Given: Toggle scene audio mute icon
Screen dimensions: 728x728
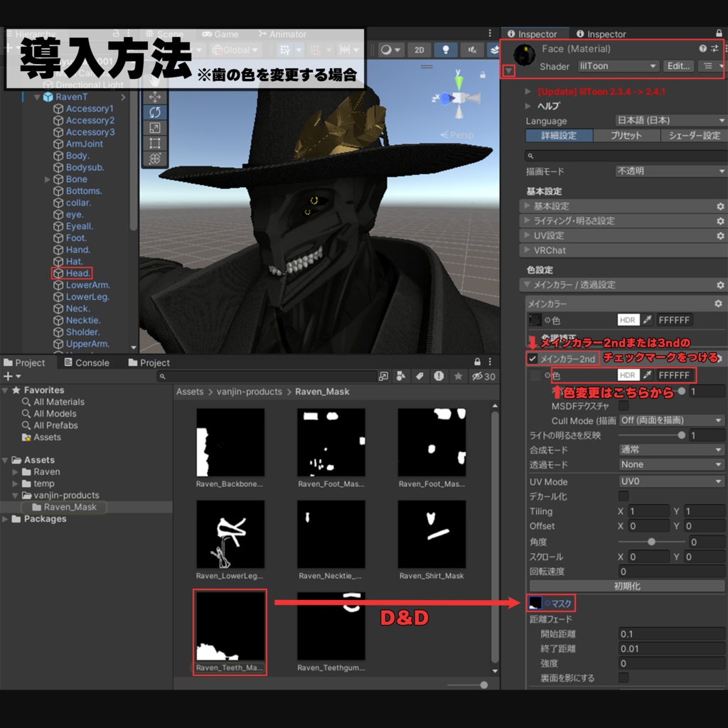Looking at the screenshot, I should pos(472,50).
